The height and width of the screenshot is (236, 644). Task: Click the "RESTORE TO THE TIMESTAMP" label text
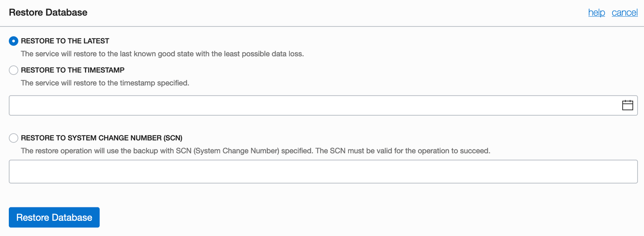click(72, 70)
